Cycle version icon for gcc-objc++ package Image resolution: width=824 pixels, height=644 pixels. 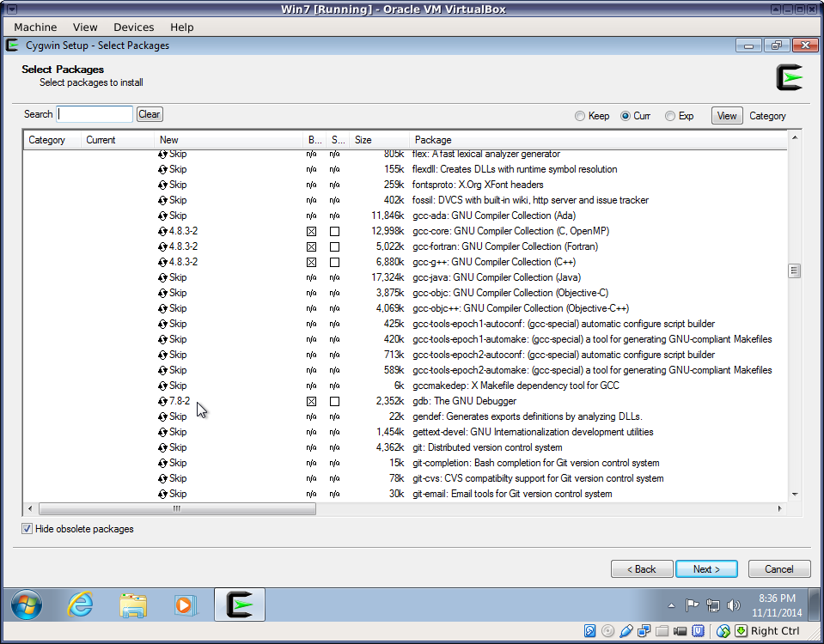(x=163, y=308)
